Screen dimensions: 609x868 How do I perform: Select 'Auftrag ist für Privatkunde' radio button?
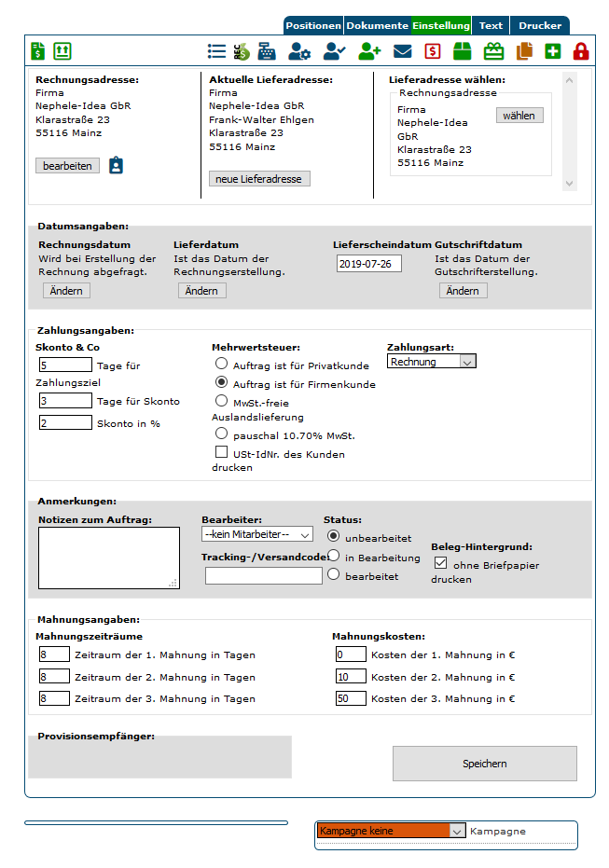(222, 364)
